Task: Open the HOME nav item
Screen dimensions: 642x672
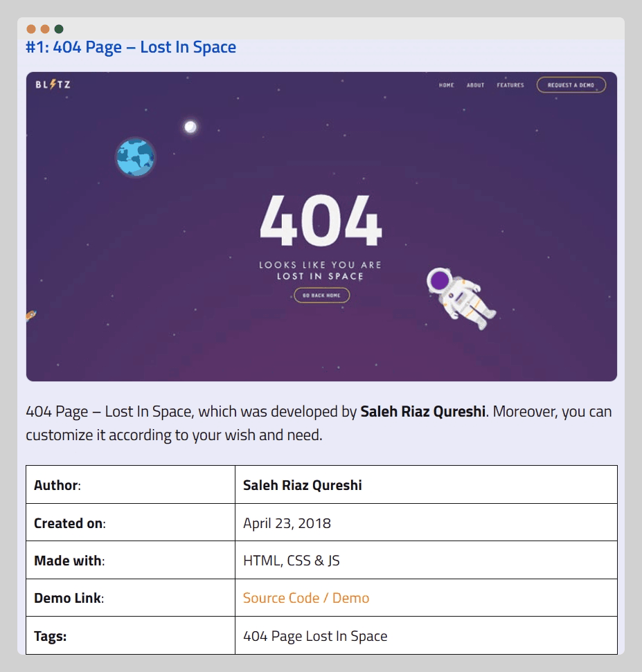Action: pyautogui.click(x=446, y=85)
